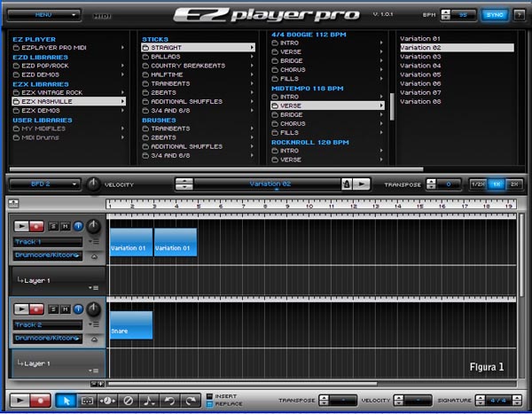Start recording in the main transport
Viewport: 532px width, 414px height.
tap(41, 401)
